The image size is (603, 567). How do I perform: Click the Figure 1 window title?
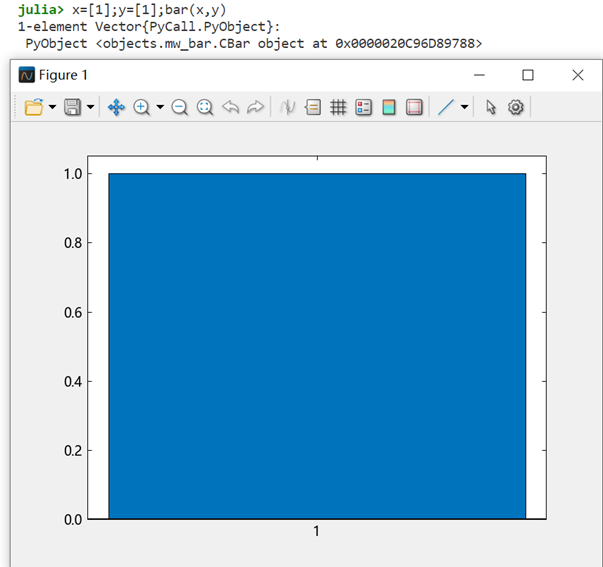pyautogui.click(x=63, y=75)
